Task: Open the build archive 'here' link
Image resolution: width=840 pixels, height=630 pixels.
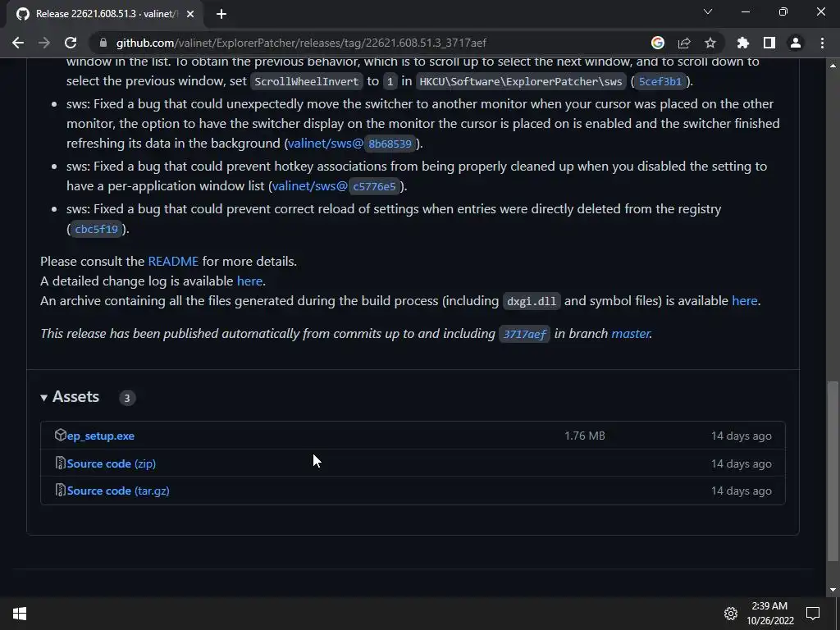Action: click(745, 301)
